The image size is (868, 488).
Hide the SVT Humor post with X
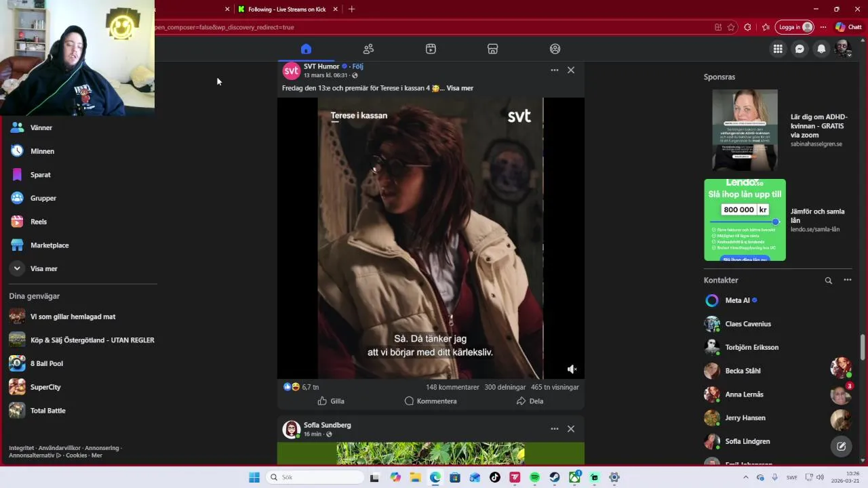tap(571, 70)
